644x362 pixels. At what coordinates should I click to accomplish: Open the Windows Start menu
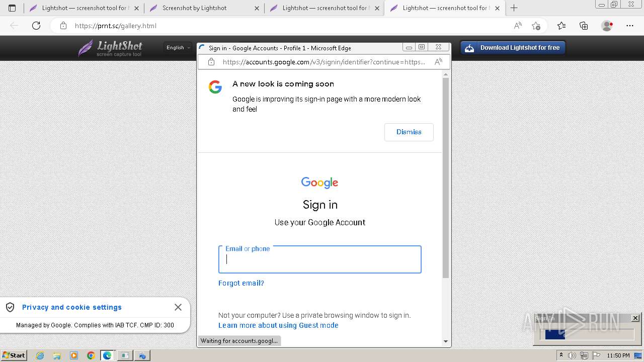tap(14, 355)
